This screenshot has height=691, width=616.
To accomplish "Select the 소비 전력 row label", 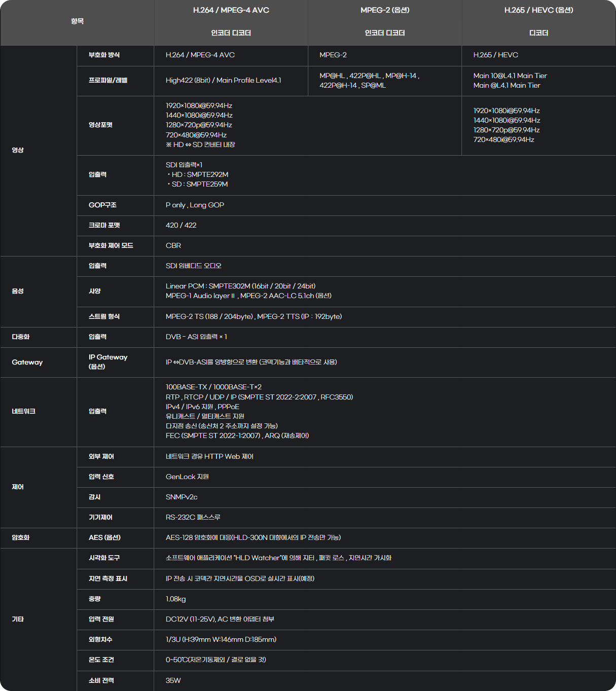I will tap(101, 680).
